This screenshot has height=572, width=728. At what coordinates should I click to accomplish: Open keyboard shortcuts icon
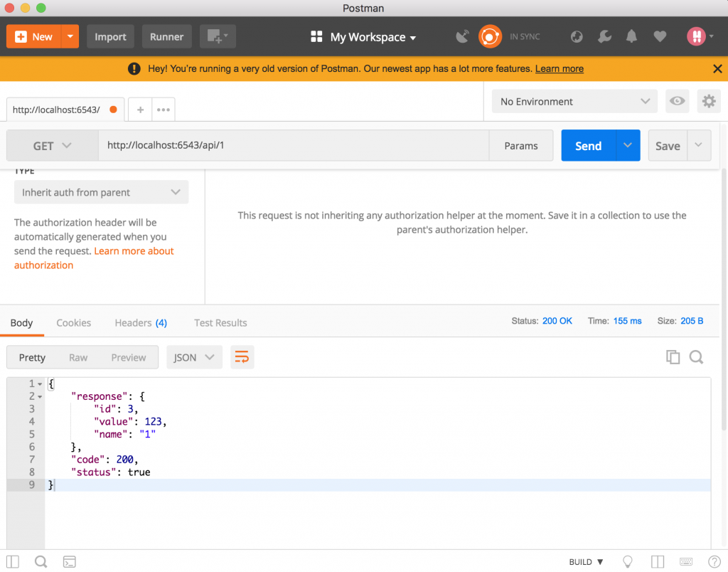point(686,562)
